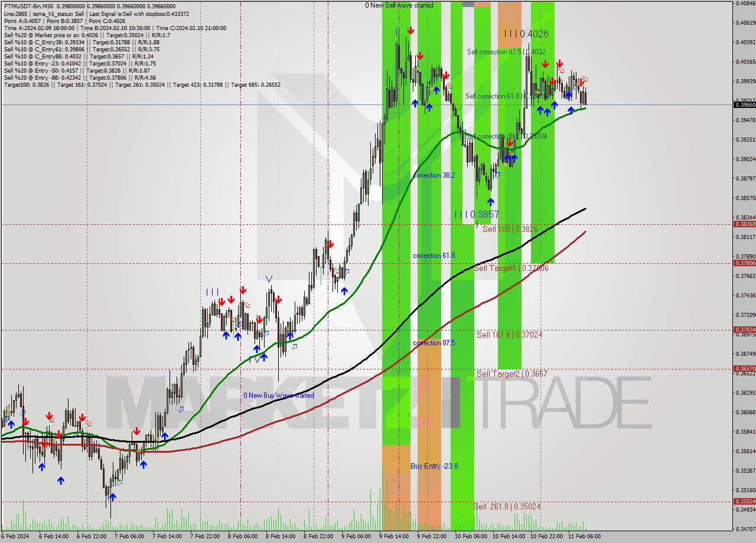Click the 'Time A:2024.02.09 18:00:00' info line

pos(115,28)
